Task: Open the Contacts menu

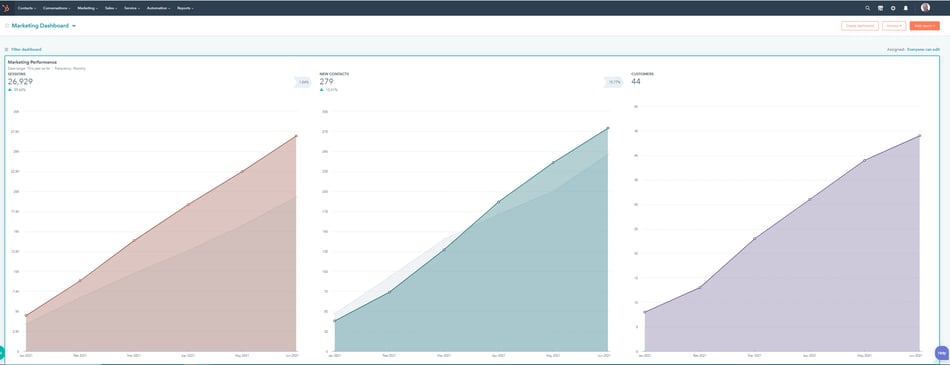Action: pos(27,8)
